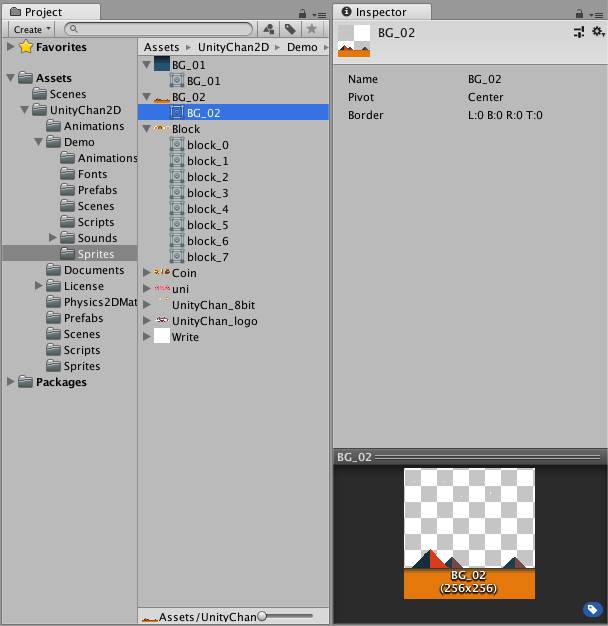The height and width of the screenshot is (626, 608).
Task: Click the blue asset label tag icon
Action: [592, 609]
